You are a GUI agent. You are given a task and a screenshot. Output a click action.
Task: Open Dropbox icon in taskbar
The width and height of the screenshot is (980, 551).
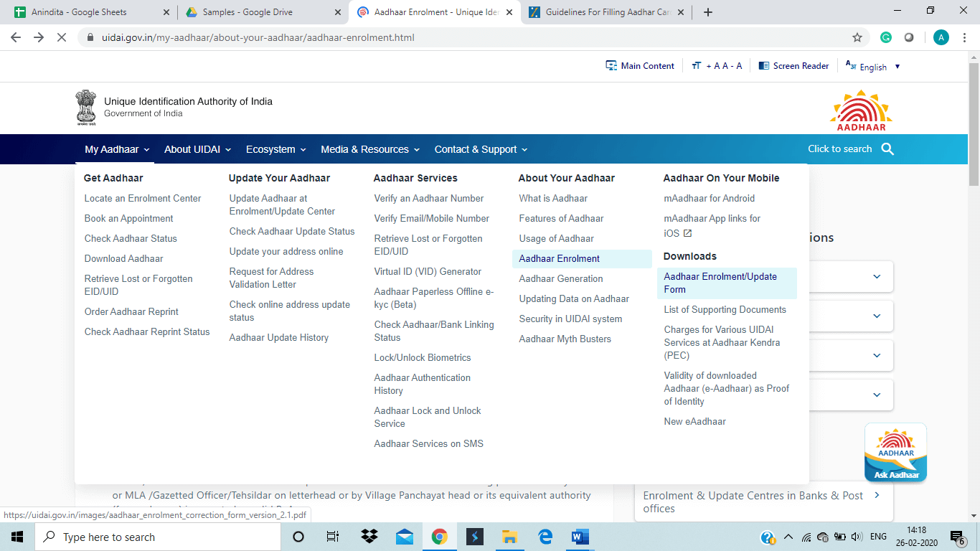[x=369, y=537]
